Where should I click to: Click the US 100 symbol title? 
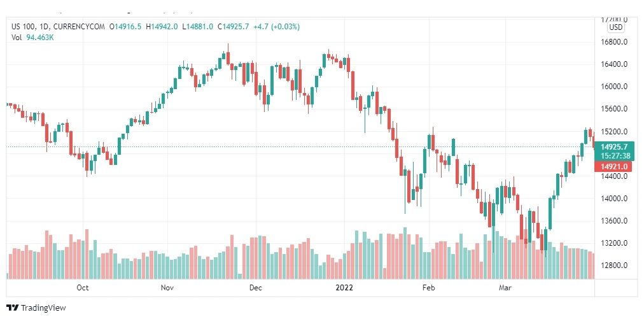(x=24, y=27)
